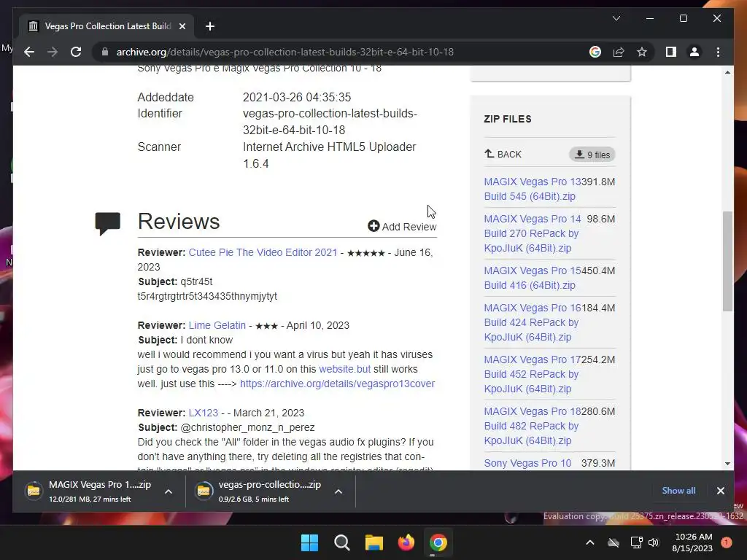Open Google icon in address bar
The image size is (747, 560).
(x=595, y=52)
